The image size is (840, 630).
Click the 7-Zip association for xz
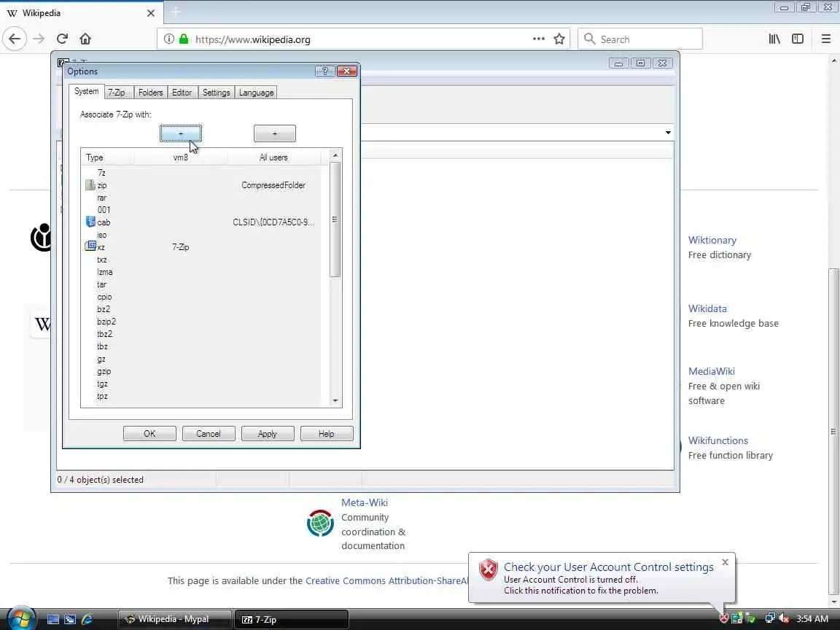click(181, 247)
